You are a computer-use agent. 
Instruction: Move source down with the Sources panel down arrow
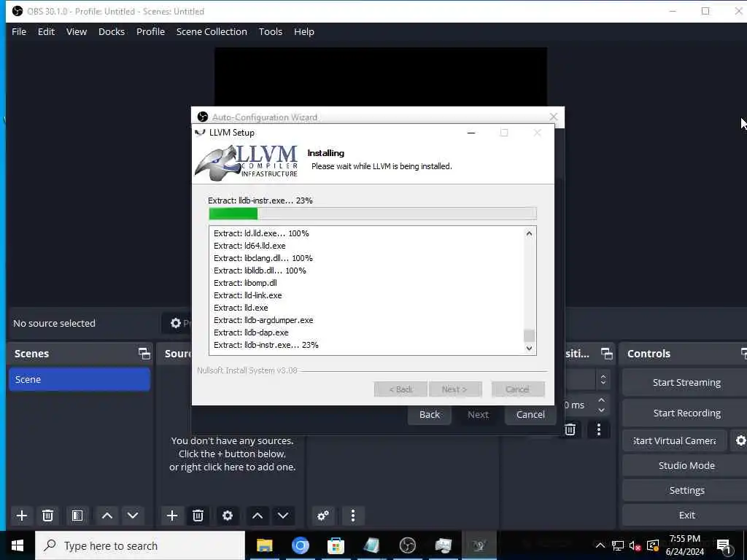[x=283, y=516]
